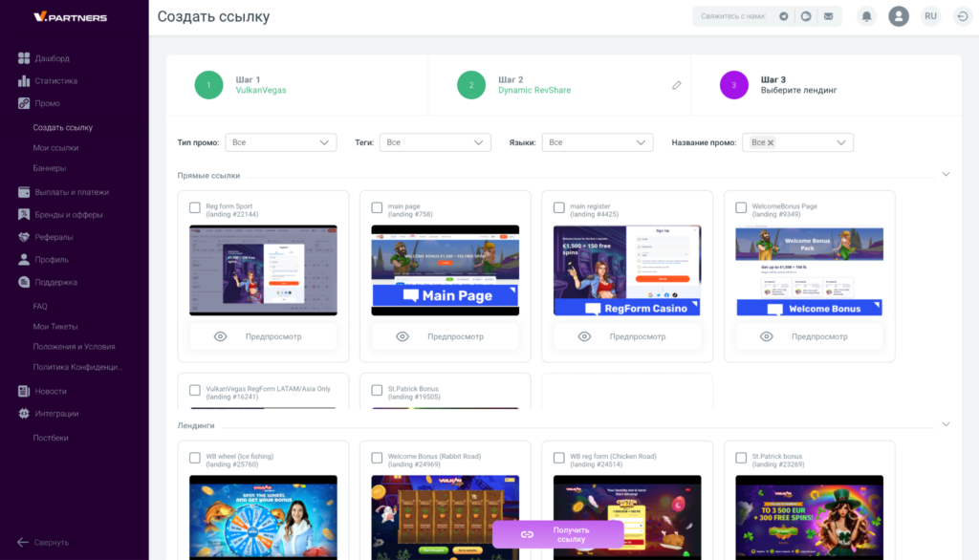Open Баннеры in sidebar
The image size is (979, 560).
tap(50, 168)
